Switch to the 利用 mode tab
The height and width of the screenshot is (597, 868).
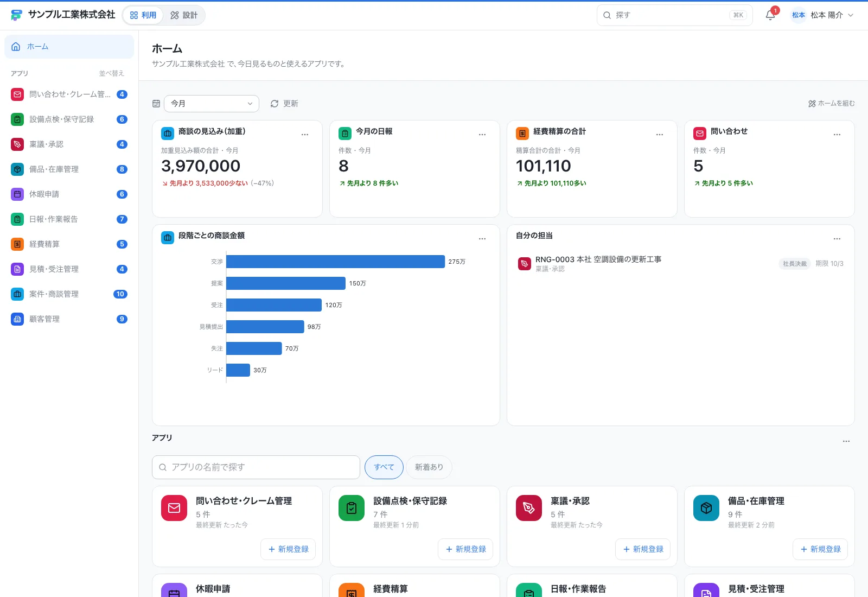(143, 15)
